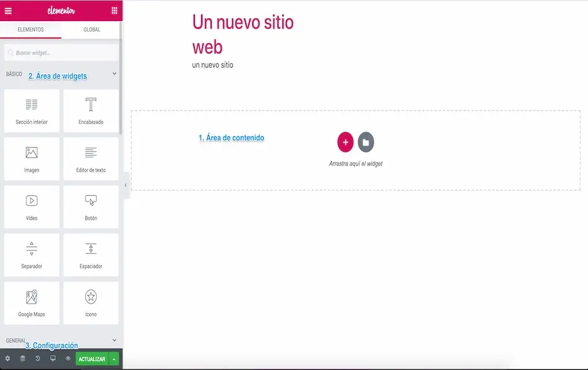Switch to the Elementos tab
Screen dimensions: 588x370
[x=31, y=29]
